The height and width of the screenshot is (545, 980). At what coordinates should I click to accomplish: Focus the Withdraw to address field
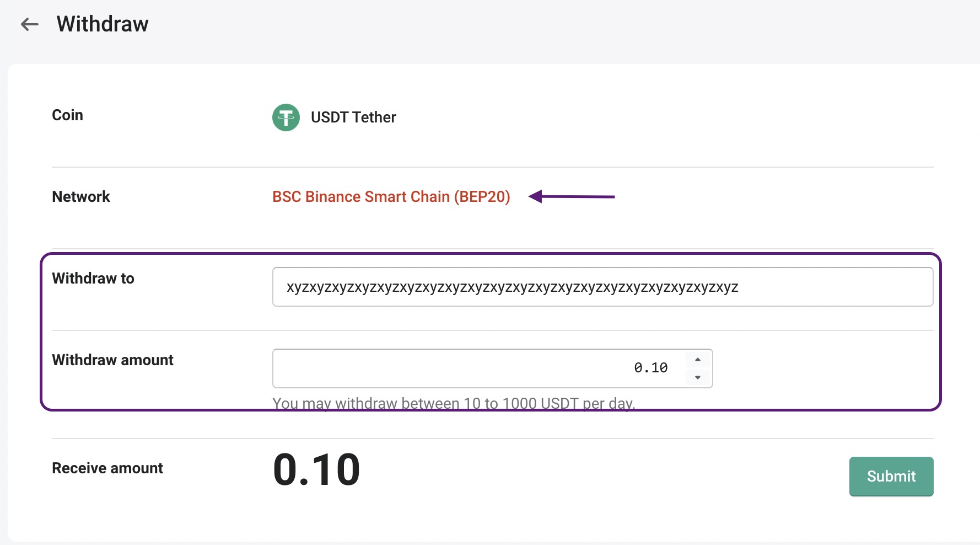pyautogui.click(x=602, y=287)
